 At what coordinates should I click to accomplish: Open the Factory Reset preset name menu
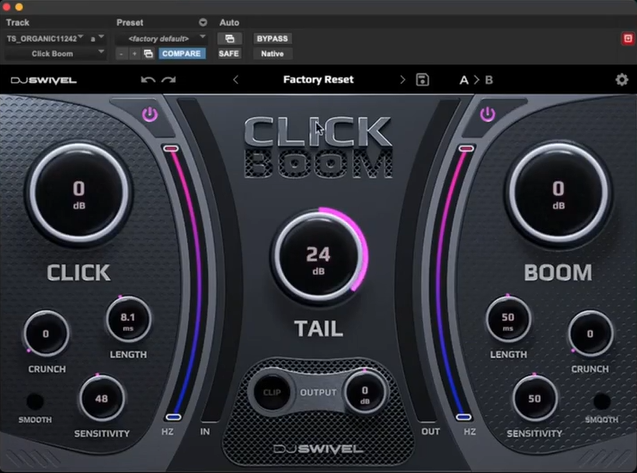318,80
